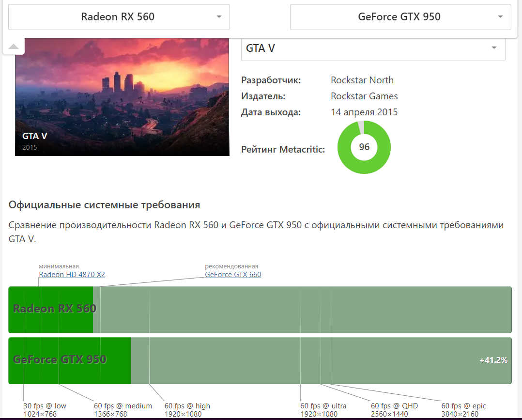This screenshot has width=522, height=420.
Task: Click the GeForce GTX 950 performance bar
Action: pyautogui.click(x=260, y=361)
